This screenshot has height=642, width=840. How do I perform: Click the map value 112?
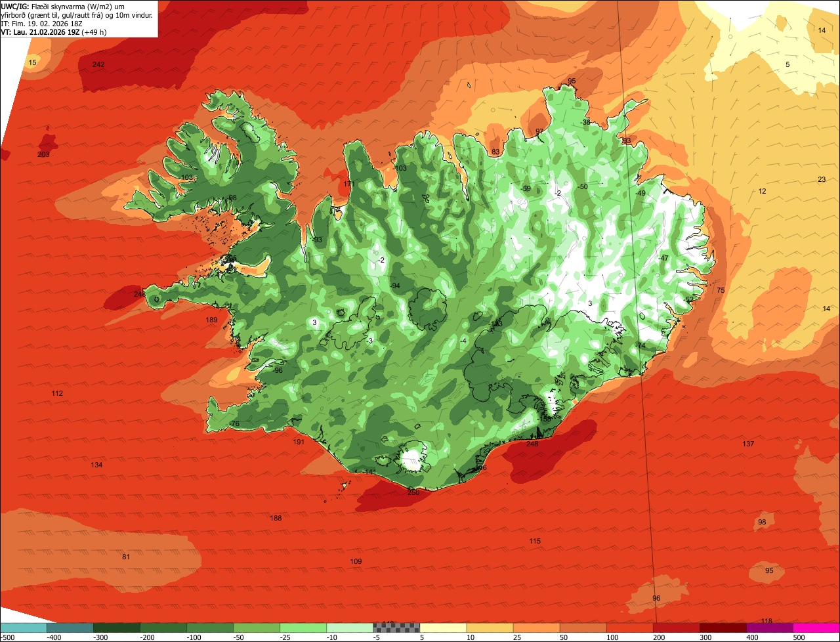(x=57, y=393)
